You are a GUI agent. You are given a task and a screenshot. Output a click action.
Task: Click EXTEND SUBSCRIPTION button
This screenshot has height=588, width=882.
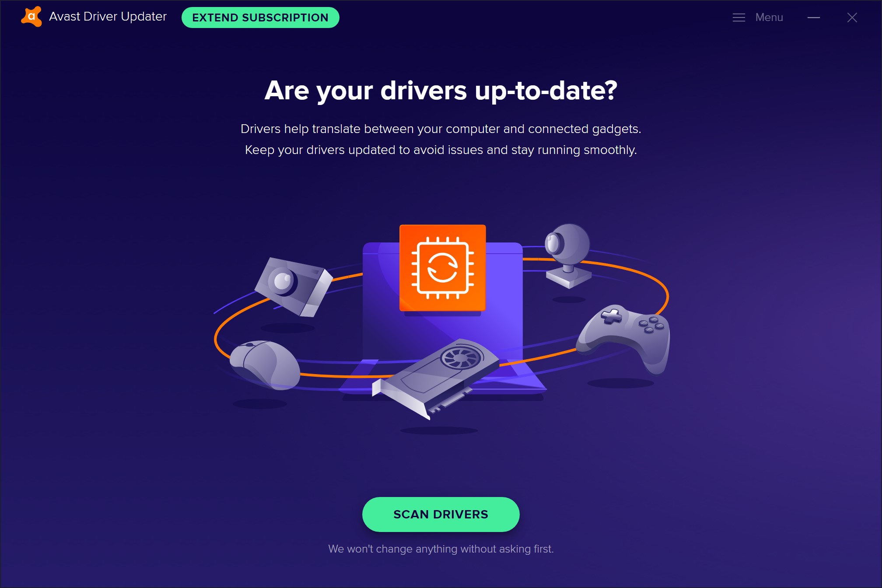(x=260, y=17)
